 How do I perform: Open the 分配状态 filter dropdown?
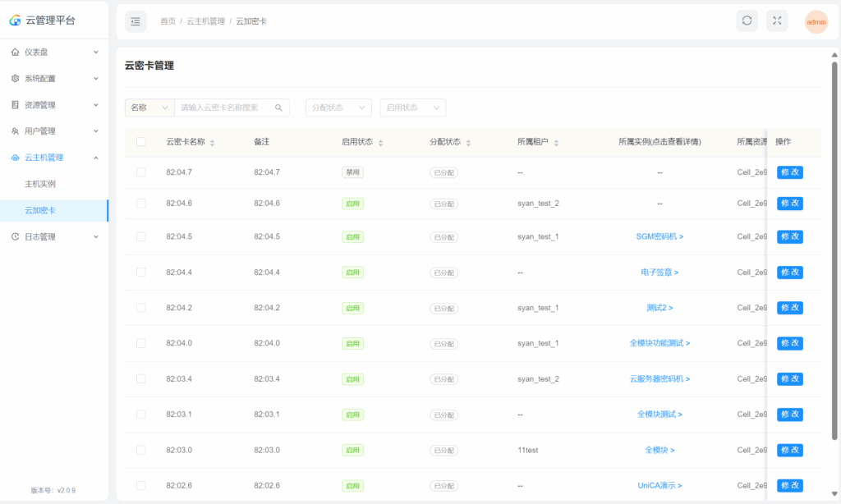click(x=338, y=108)
